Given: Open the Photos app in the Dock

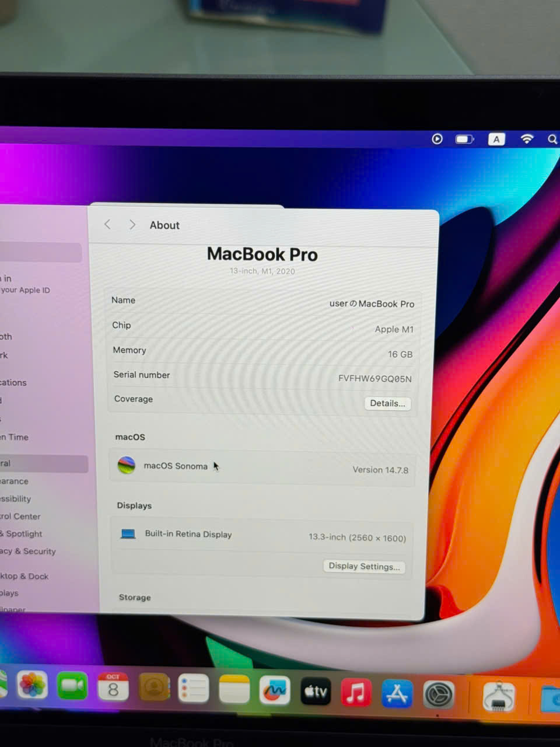Looking at the screenshot, I should point(32,685).
